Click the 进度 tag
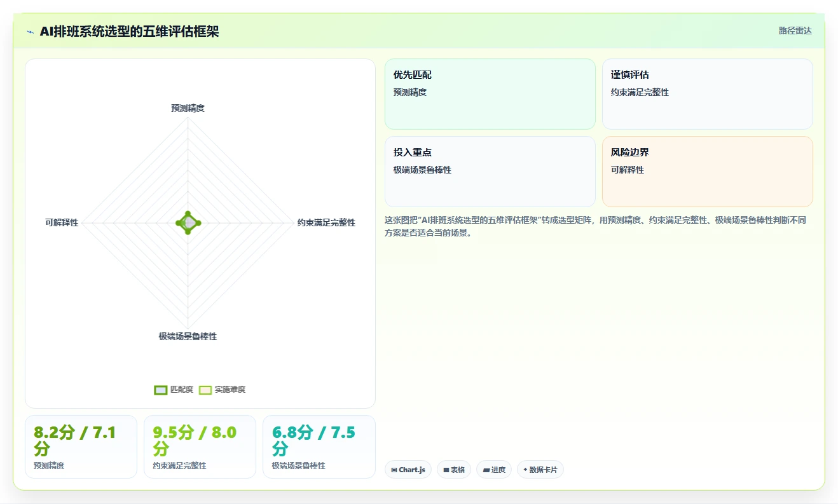Viewport: 838px width, 504px height. click(x=494, y=470)
